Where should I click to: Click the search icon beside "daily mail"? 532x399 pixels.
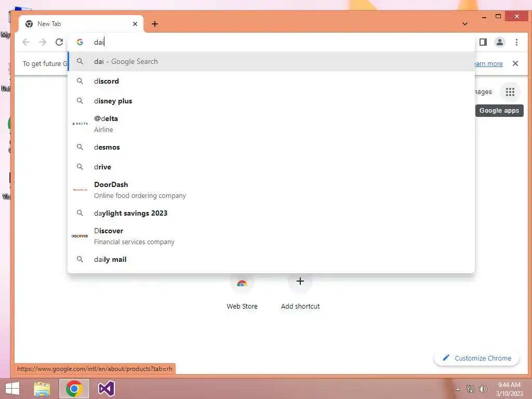(x=79, y=259)
